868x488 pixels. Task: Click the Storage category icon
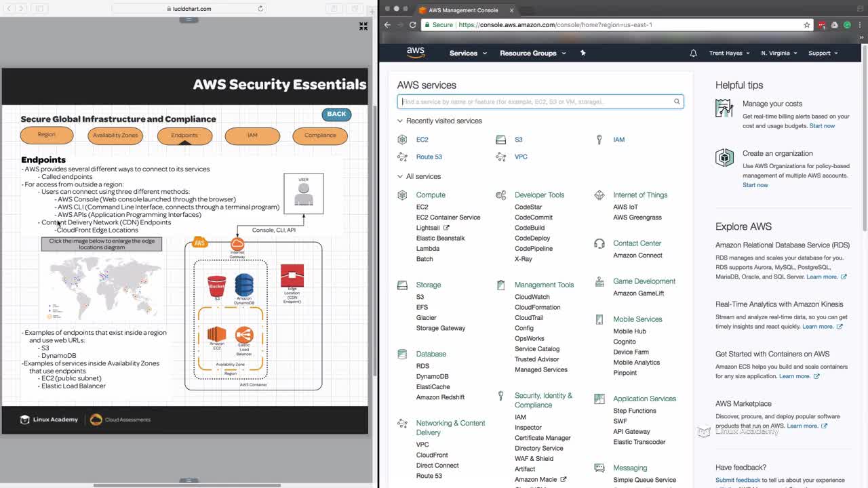coord(402,285)
